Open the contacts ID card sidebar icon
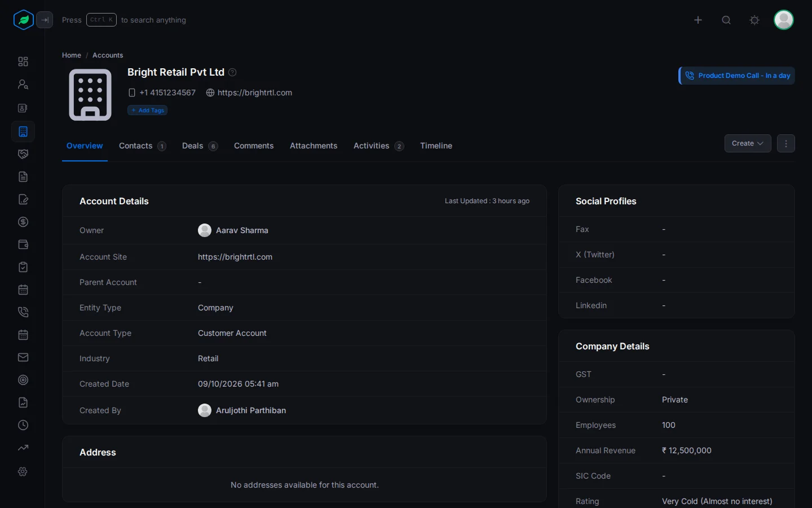The width and height of the screenshot is (812, 508). pos(23,108)
